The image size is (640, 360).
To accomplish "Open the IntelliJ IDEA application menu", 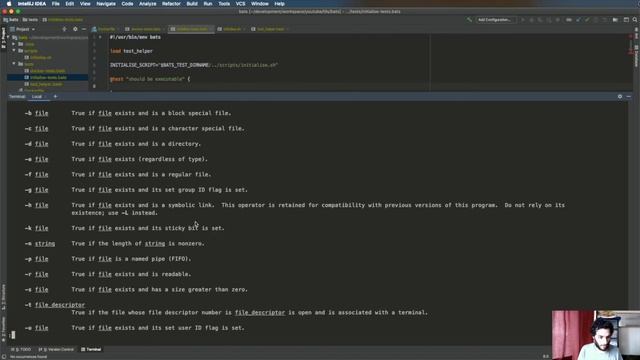I will [32, 4].
